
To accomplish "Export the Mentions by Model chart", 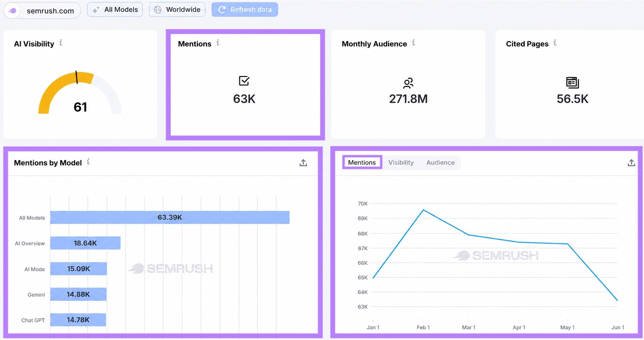I will (303, 162).
